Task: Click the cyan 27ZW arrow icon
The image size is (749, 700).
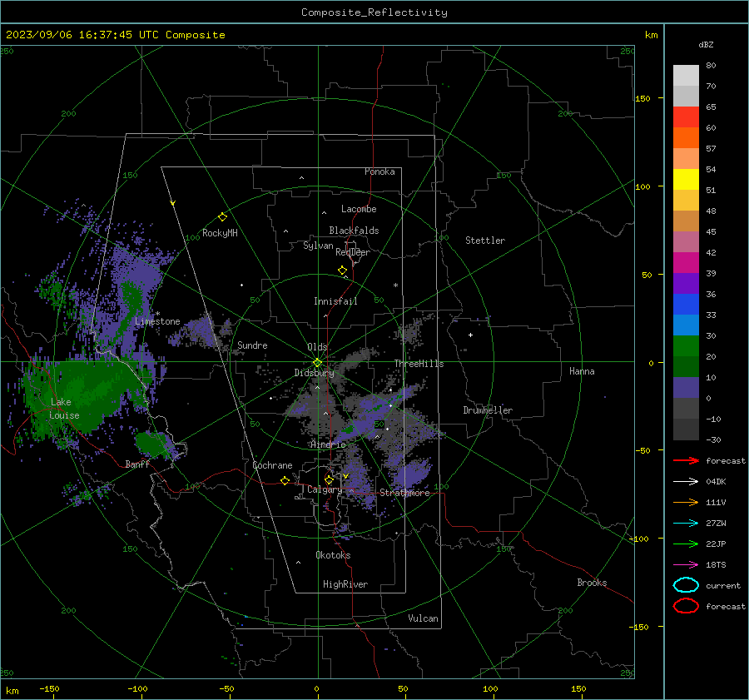Action: click(x=686, y=524)
